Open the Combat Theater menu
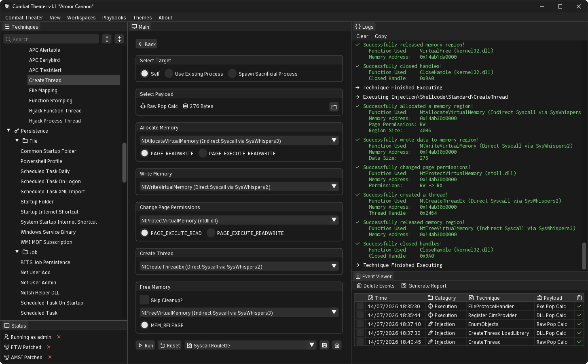 (x=24, y=18)
